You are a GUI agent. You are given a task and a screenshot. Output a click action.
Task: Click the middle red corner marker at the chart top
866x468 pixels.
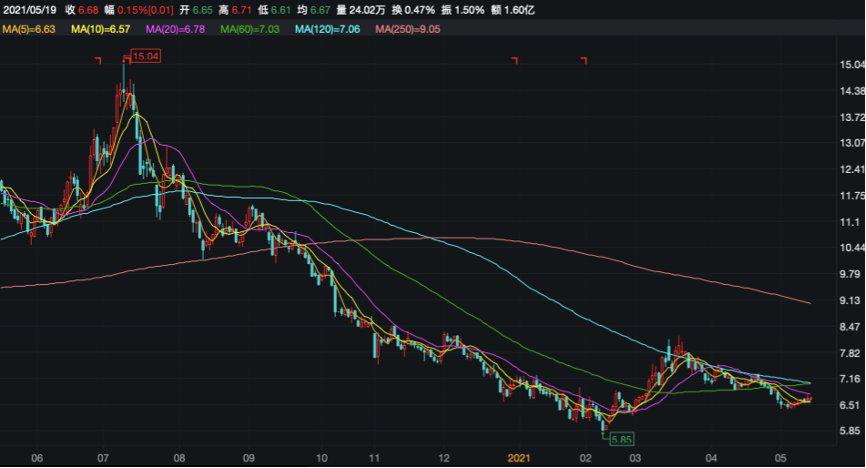[515, 61]
